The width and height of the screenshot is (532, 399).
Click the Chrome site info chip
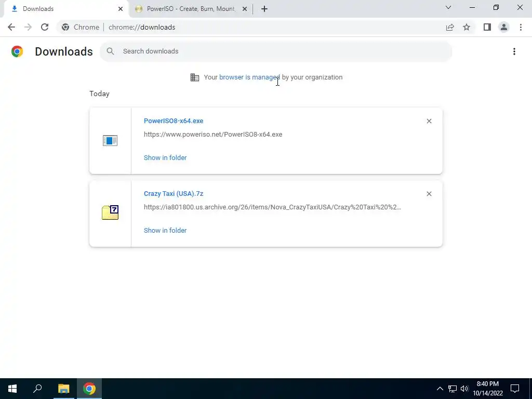tap(81, 27)
